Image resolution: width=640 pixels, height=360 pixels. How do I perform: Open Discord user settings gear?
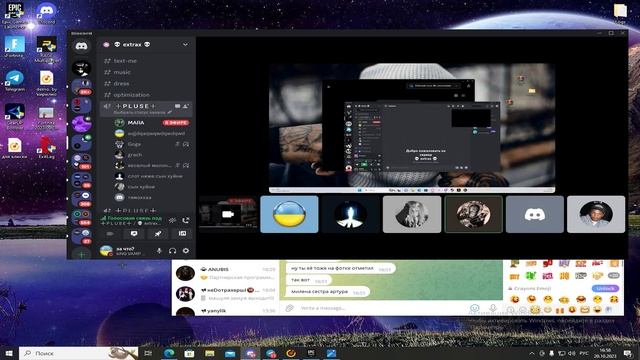[186, 251]
